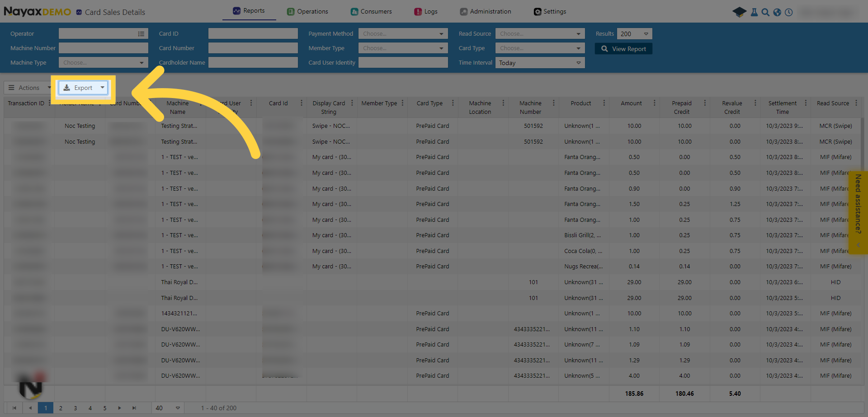Click the 180.46 prepaid credit total
This screenshot has width=868, height=417.
tap(684, 394)
